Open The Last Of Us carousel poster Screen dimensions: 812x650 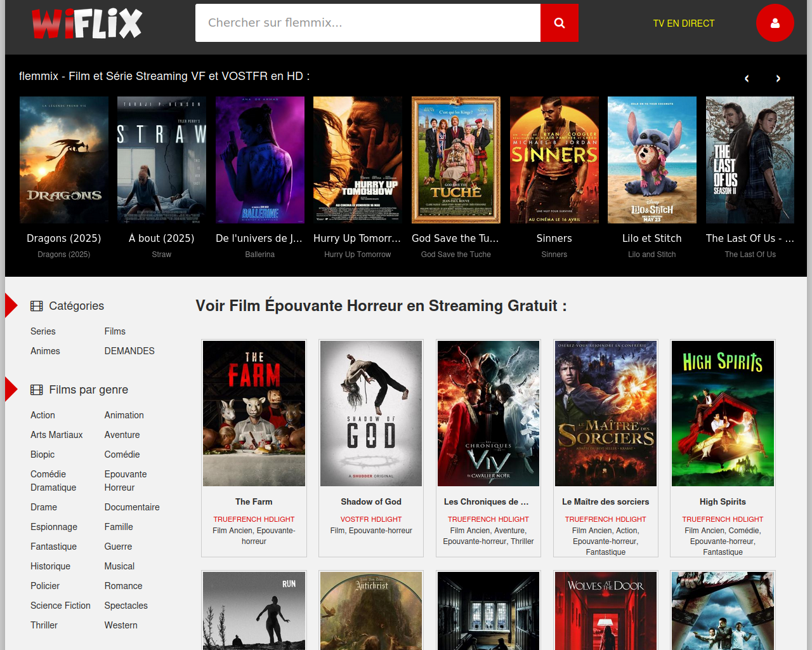click(x=750, y=160)
